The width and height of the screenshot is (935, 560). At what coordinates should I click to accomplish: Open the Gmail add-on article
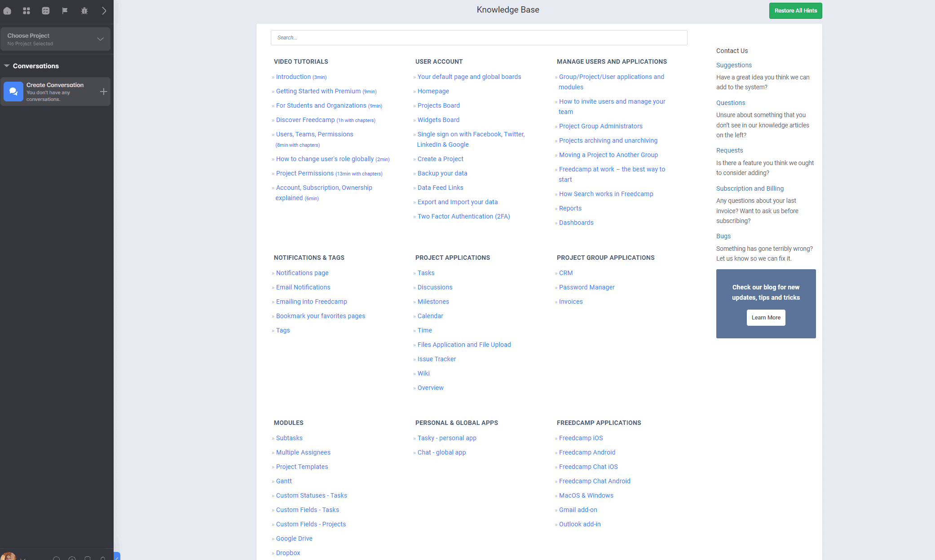tap(578, 510)
